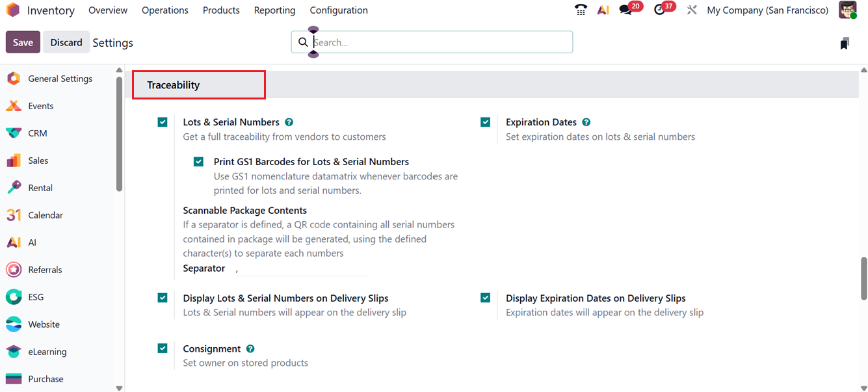Open the conversations chat bubble icon
Image resolution: width=868 pixels, height=392 pixels.
coord(625,10)
